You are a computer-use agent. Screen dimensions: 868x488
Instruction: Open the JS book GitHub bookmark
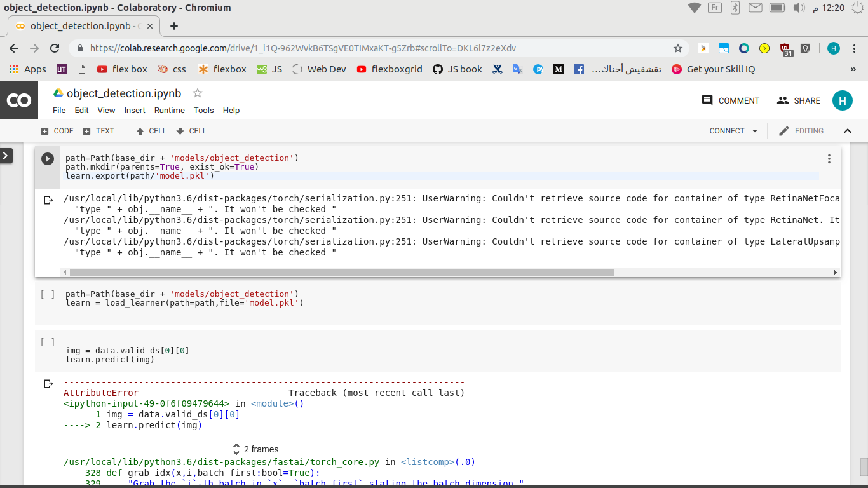coord(458,69)
